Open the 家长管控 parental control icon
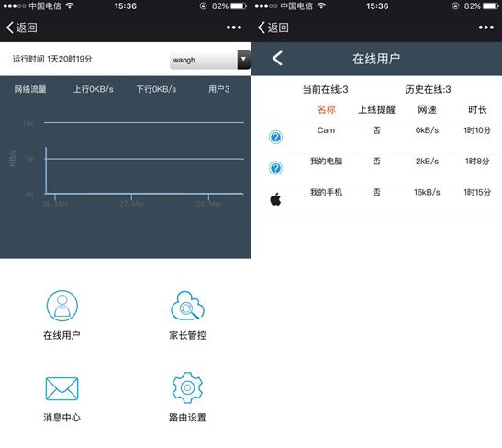The height and width of the screenshot is (448, 502). click(x=187, y=306)
